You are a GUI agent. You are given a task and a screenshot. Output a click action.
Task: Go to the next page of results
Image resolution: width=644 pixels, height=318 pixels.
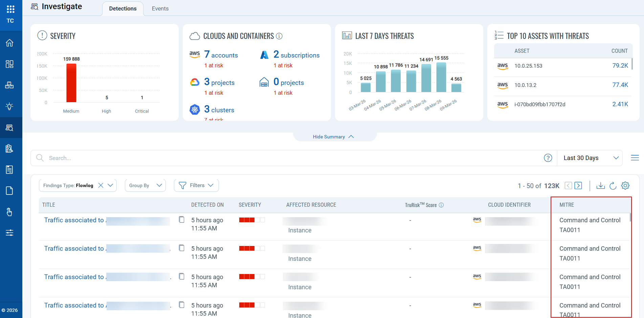[578, 186]
